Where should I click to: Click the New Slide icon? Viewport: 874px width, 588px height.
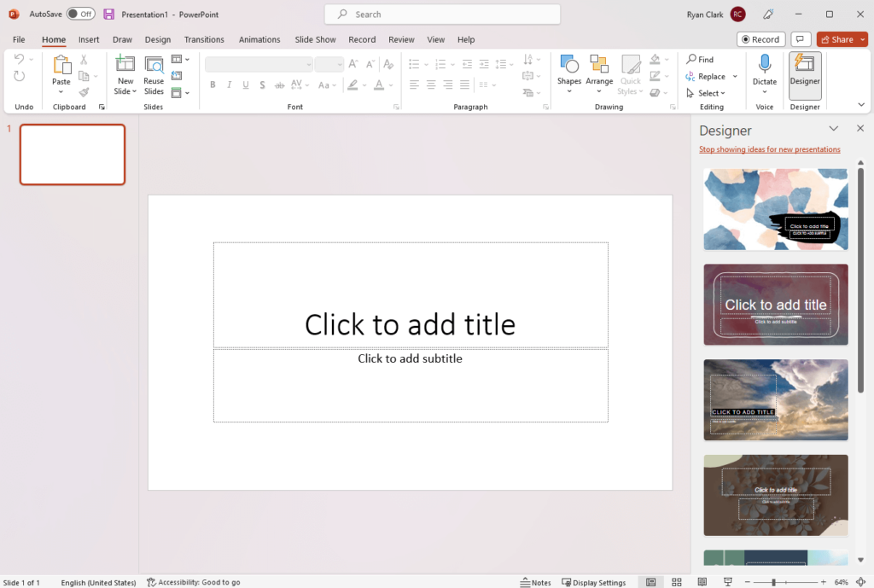coord(125,64)
